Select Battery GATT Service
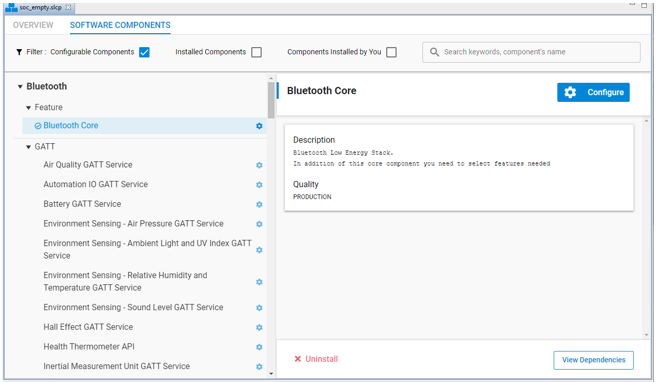Image resolution: width=657 pixels, height=382 pixels. (82, 204)
